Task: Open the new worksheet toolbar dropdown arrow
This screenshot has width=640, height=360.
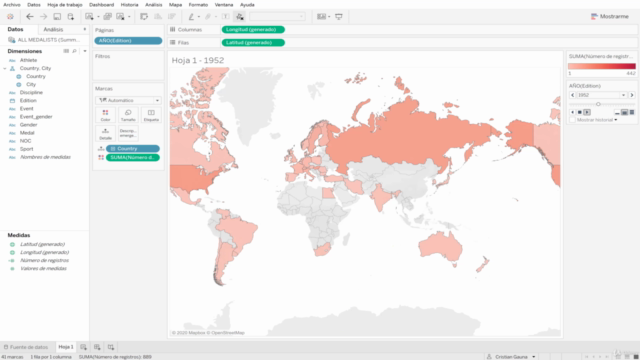Action: coord(98,17)
